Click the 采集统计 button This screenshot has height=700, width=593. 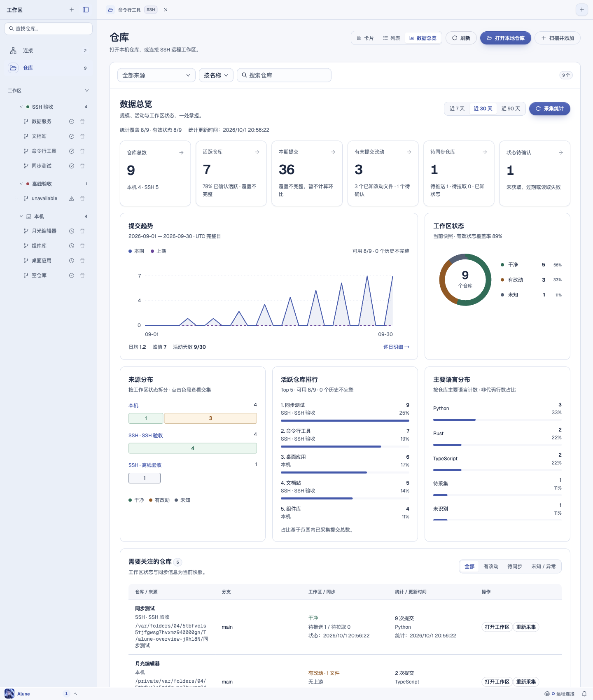point(550,109)
